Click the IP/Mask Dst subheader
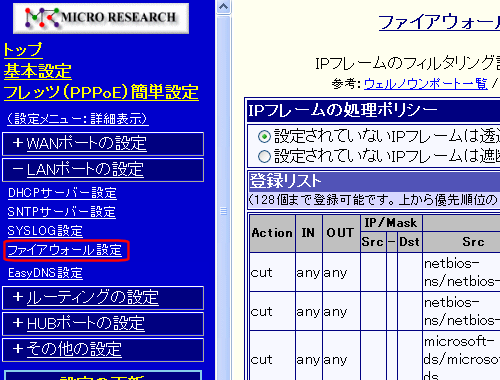The image size is (500, 380). [409, 242]
